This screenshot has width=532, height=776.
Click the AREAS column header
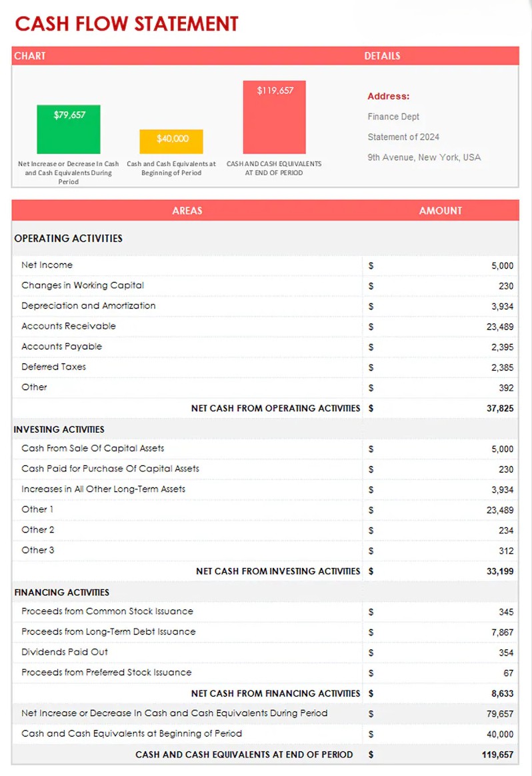187,210
